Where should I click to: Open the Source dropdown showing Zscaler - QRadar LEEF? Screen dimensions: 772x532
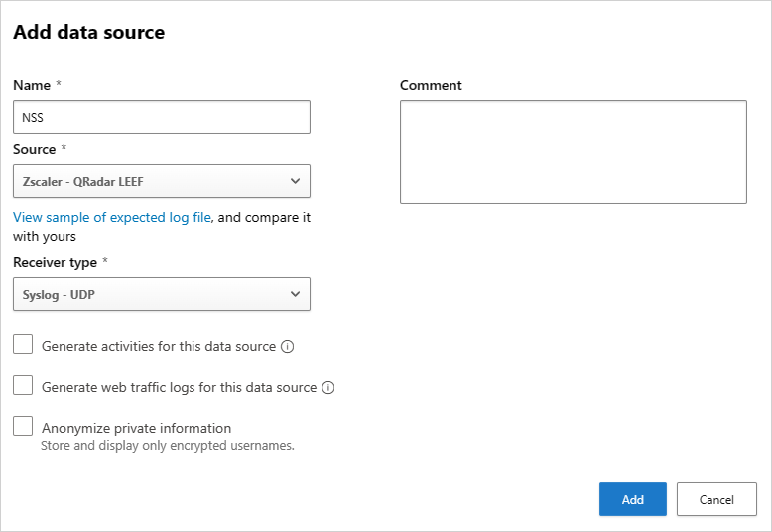[x=161, y=181]
